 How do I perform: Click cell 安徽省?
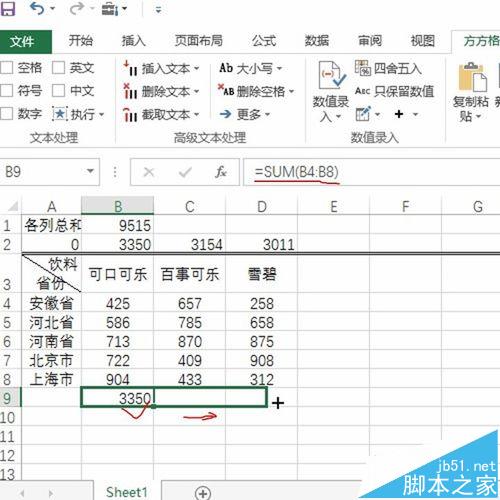51,303
